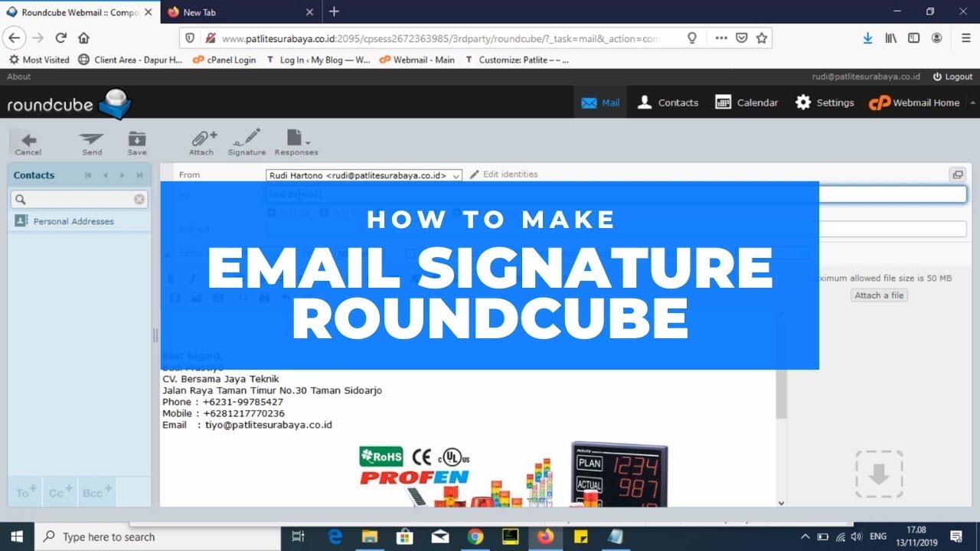This screenshot has height=551, width=980.
Task: Click the Attach a file button
Action: (x=879, y=295)
